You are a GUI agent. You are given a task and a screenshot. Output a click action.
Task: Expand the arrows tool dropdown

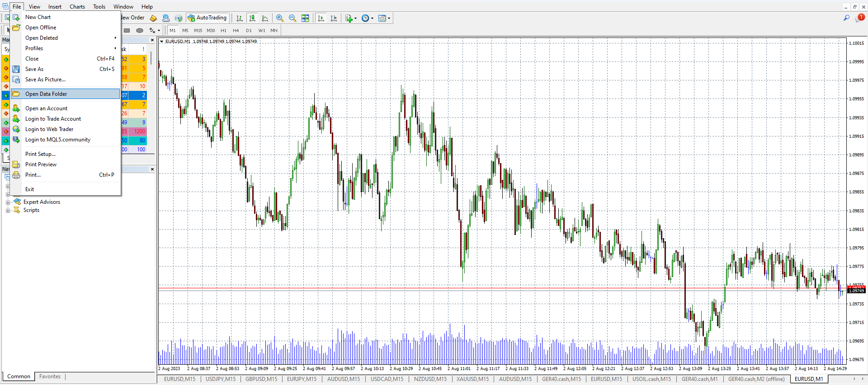coord(159,30)
